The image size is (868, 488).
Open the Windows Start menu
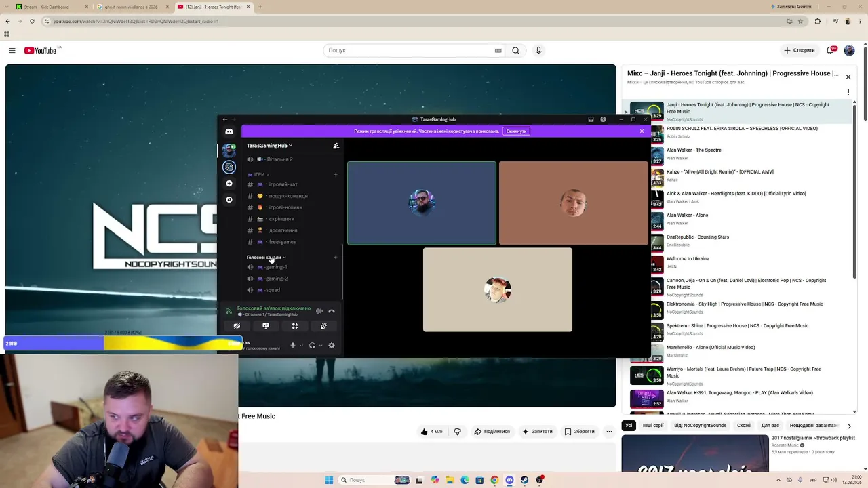click(x=329, y=480)
